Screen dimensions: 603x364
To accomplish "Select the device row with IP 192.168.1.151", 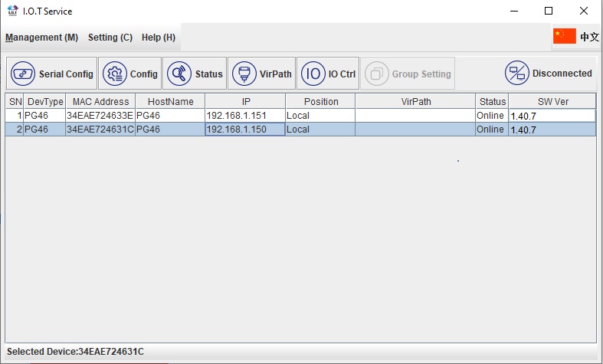I will click(244, 116).
